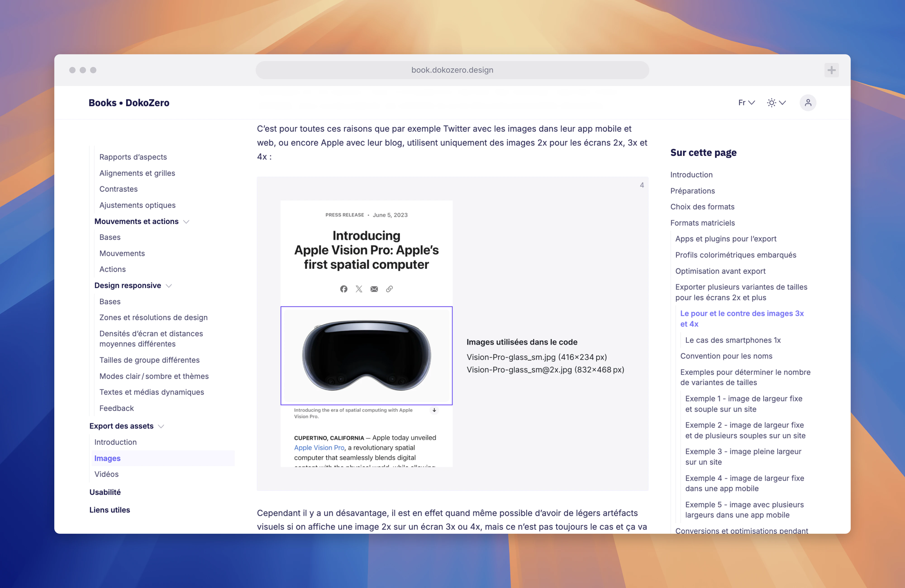The image size is (905, 588).
Task: Jump to Exemple 2 - image de largeur fixe
Action: (x=745, y=430)
